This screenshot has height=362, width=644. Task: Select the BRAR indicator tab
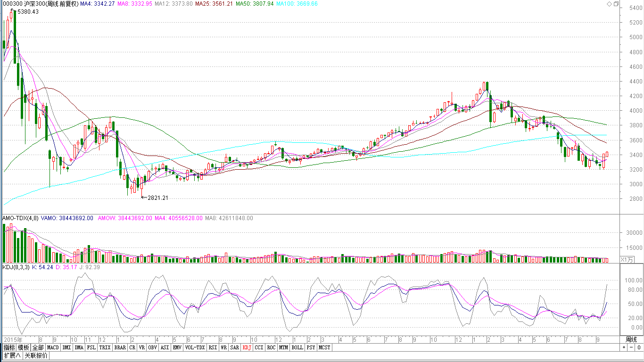tap(120, 348)
